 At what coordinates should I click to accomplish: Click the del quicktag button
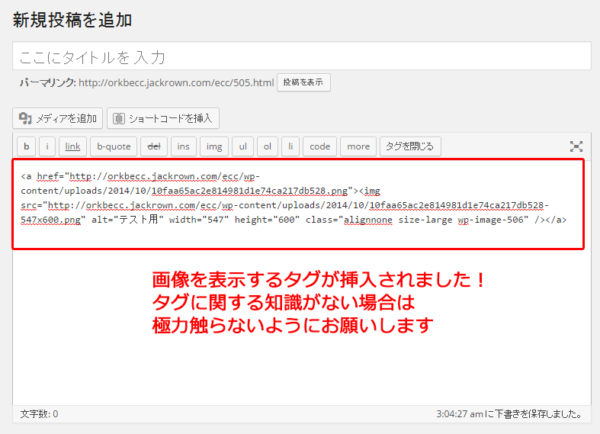[x=153, y=146]
